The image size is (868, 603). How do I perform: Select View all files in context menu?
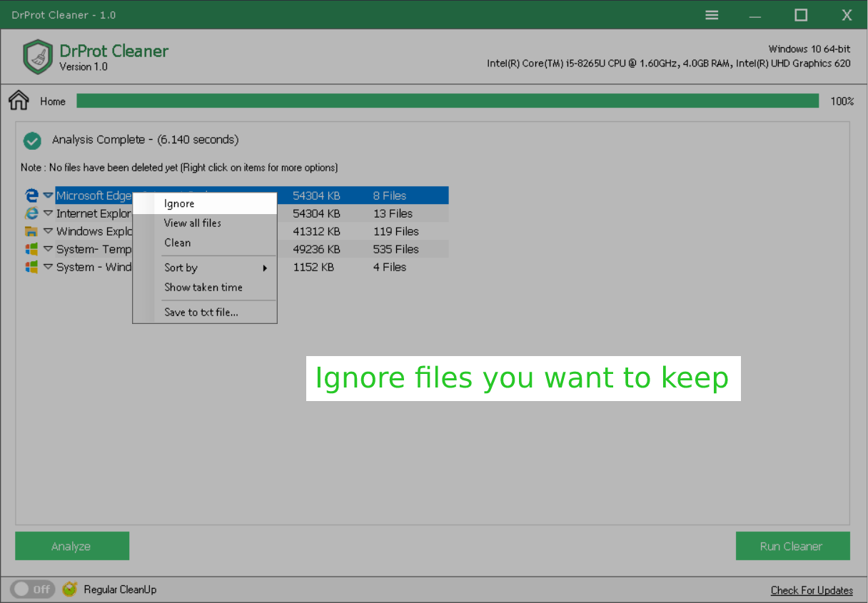(205, 223)
